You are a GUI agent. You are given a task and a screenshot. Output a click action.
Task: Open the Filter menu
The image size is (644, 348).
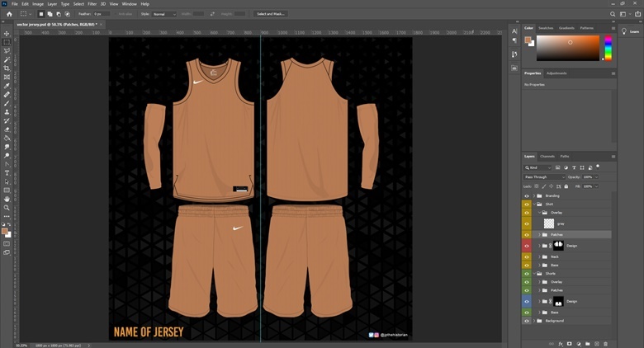pyautogui.click(x=92, y=4)
